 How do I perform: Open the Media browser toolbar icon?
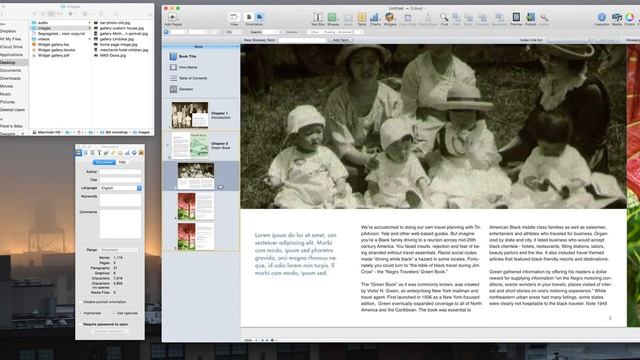click(616, 17)
